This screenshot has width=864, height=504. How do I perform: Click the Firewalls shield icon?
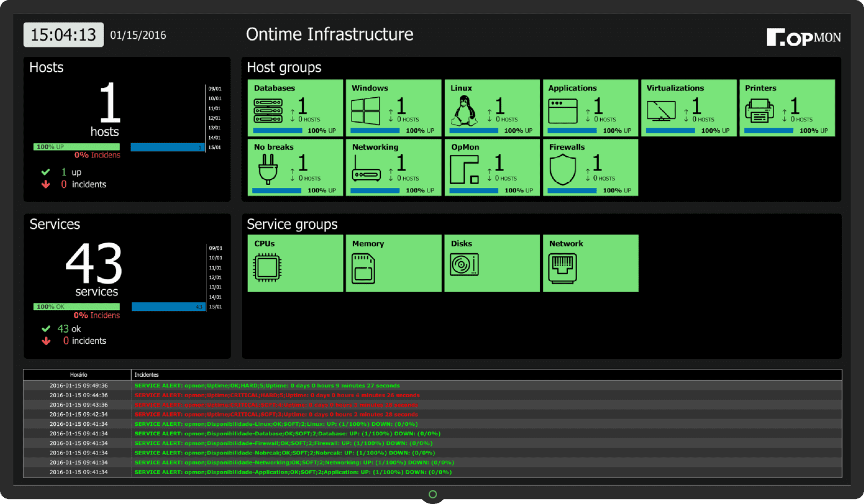tap(563, 168)
